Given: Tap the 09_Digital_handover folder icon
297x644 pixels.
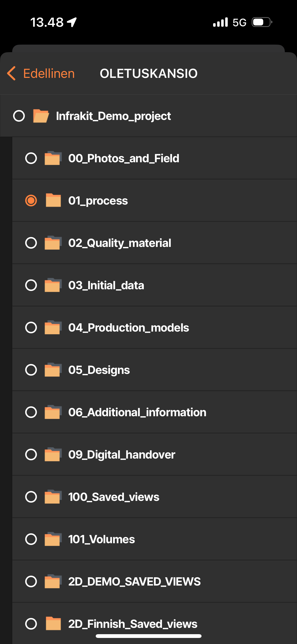Looking at the screenshot, I should (x=53, y=455).
